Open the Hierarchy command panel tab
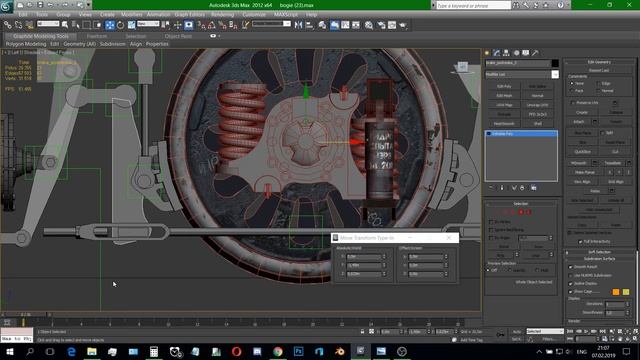 click(x=506, y=53)
